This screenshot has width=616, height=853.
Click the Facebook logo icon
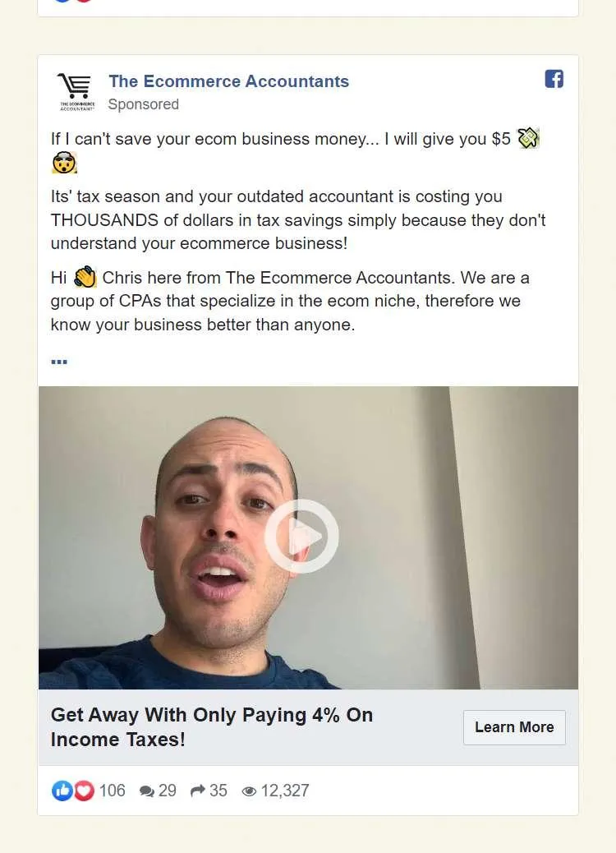coord(554,79)
